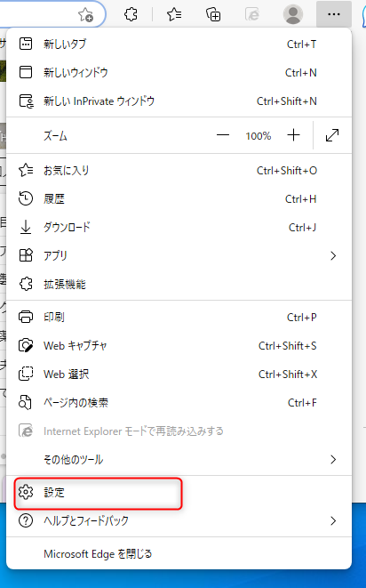This screenshot has width=366, height=588.
Task: Open 新しい InPrivate ウィンドウ
Action: coord(179,101)
